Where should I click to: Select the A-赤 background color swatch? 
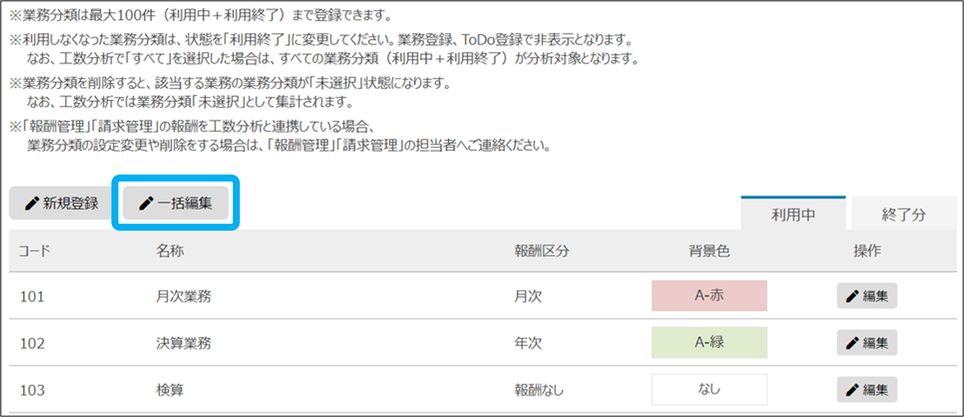708,296
